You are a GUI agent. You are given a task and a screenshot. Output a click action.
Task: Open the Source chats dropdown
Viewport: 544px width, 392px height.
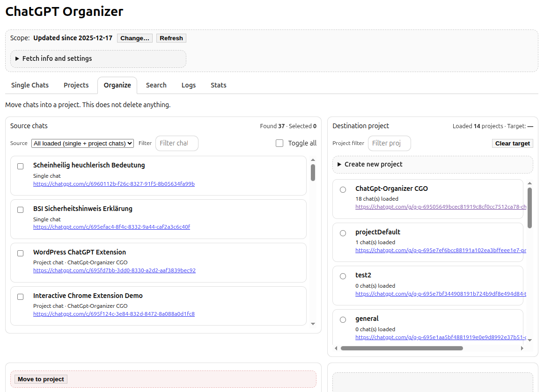coord(83,144)
